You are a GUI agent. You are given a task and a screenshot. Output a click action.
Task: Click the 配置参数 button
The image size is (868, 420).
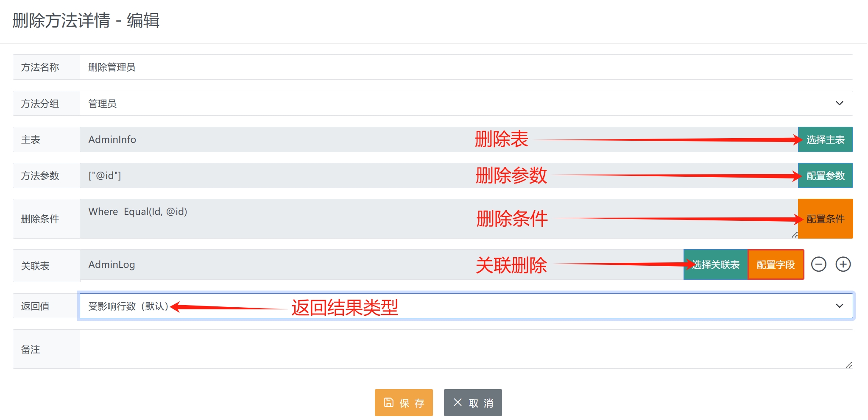click(825, 175)
